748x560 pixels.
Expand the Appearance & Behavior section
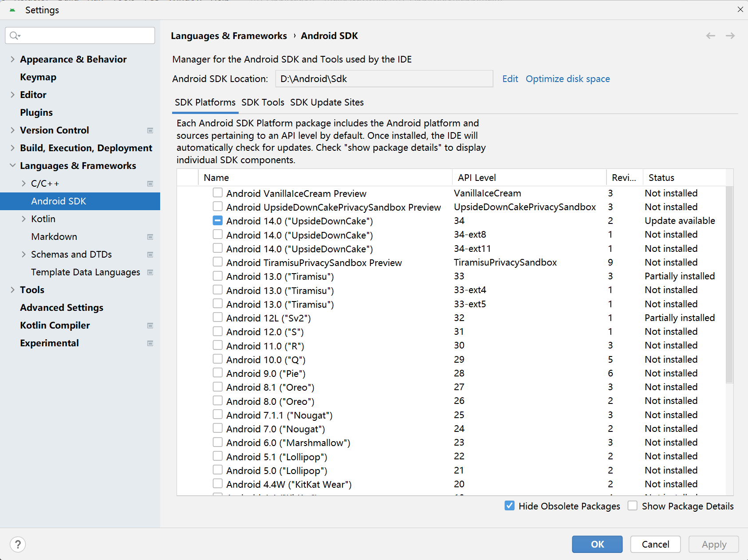(x=12, y=59)
